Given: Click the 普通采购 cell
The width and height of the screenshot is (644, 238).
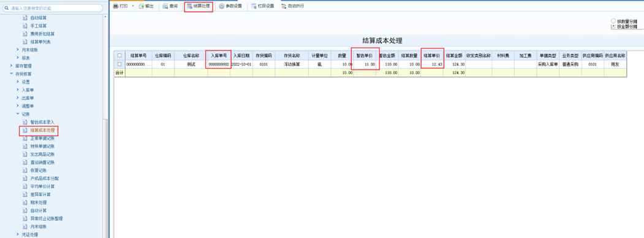Looking at the screenshot, I should click(570, 64).
